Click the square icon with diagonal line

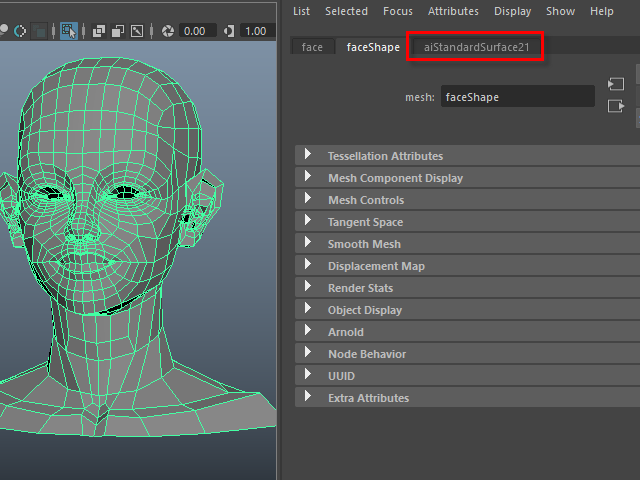137,31
